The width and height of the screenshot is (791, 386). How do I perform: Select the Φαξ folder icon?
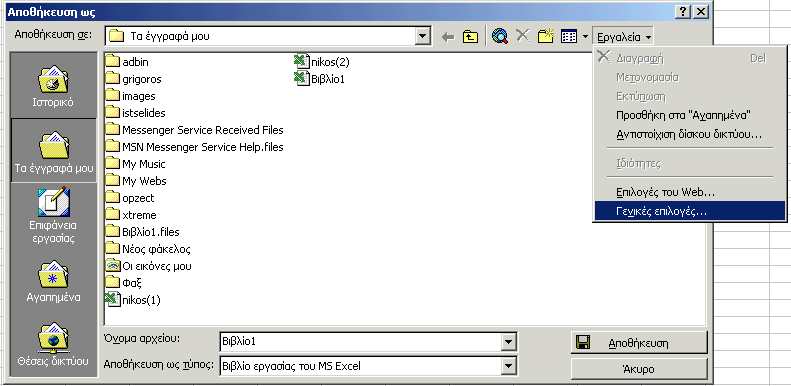tap(112, 283)
